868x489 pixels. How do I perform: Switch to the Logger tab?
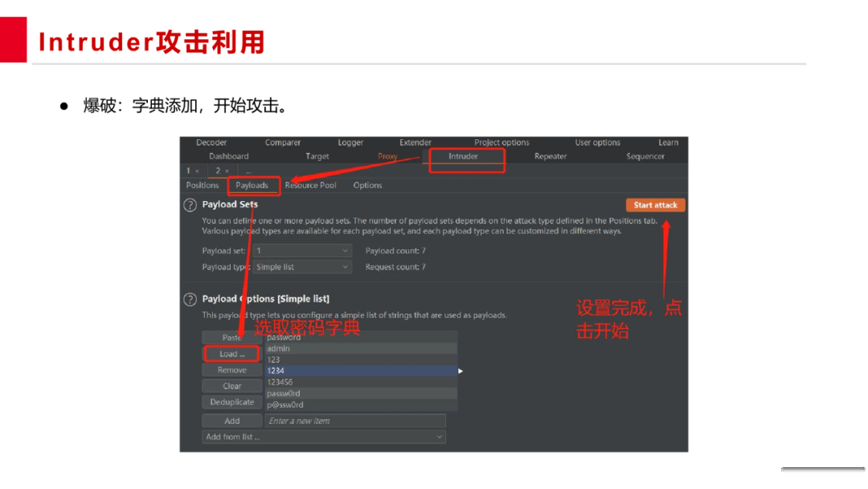(350, 142)
